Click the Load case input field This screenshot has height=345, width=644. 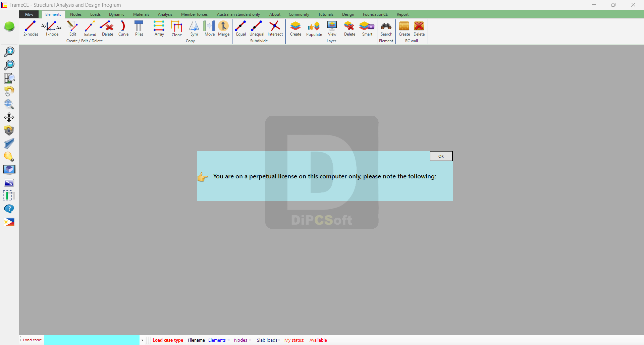(92, 340)
